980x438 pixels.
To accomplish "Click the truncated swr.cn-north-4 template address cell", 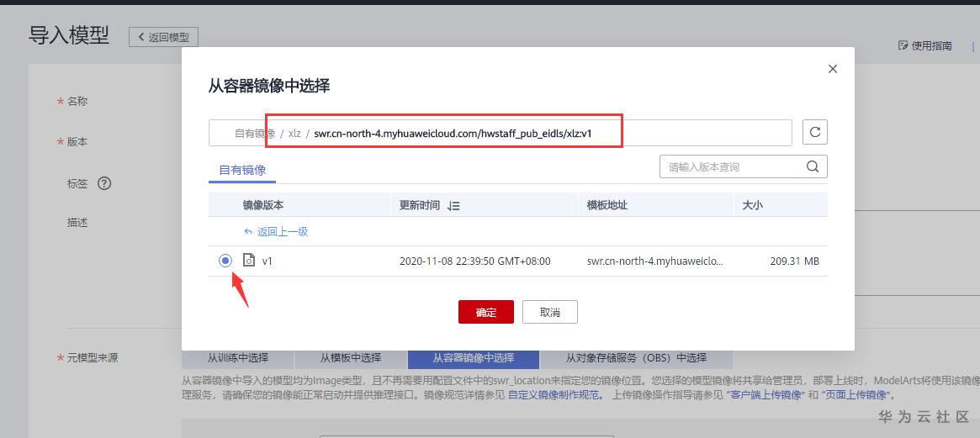I will 655,261.
